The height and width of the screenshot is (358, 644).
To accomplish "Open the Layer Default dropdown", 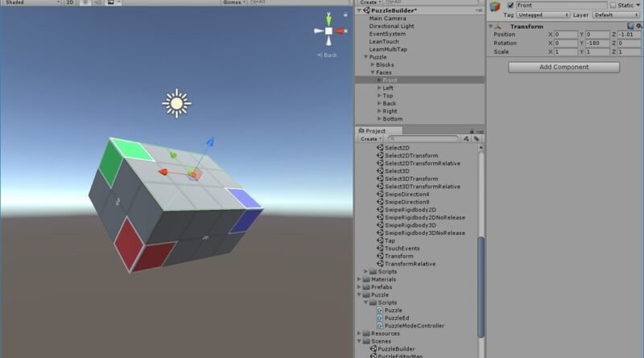I will (x=616, y=14).
